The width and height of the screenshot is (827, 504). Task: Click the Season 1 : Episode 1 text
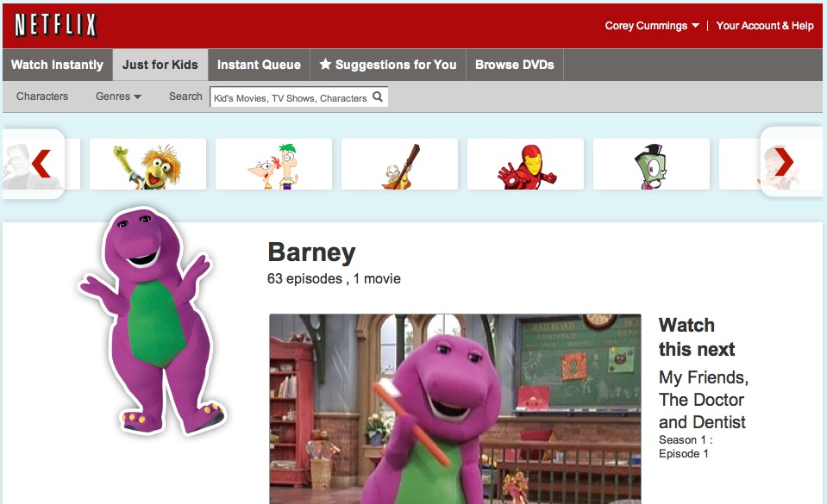click(686, 446)
